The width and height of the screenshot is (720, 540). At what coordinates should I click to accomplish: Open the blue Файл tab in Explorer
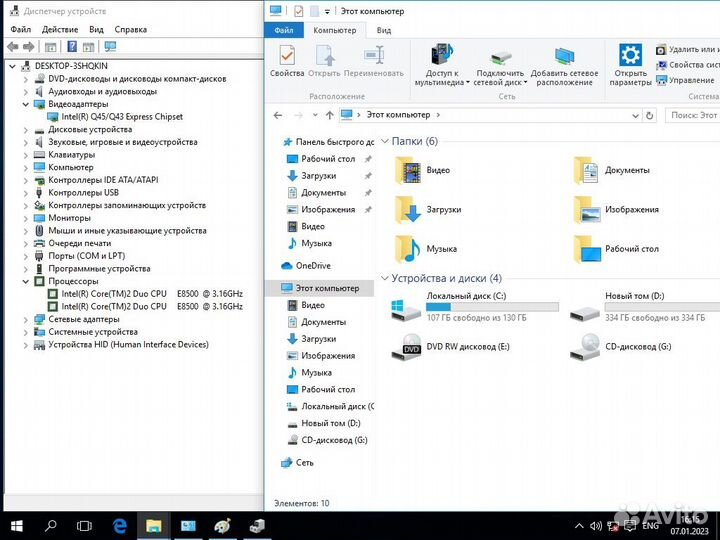[284, 30]
